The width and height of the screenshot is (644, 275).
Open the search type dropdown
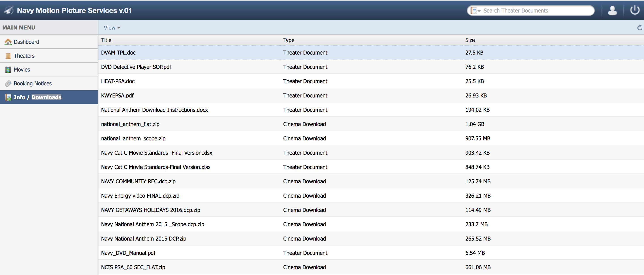(475, 11)
